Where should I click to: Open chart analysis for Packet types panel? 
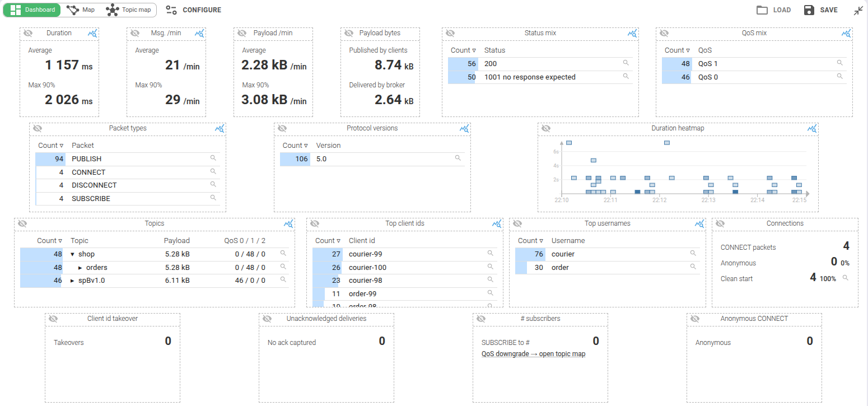220,129
